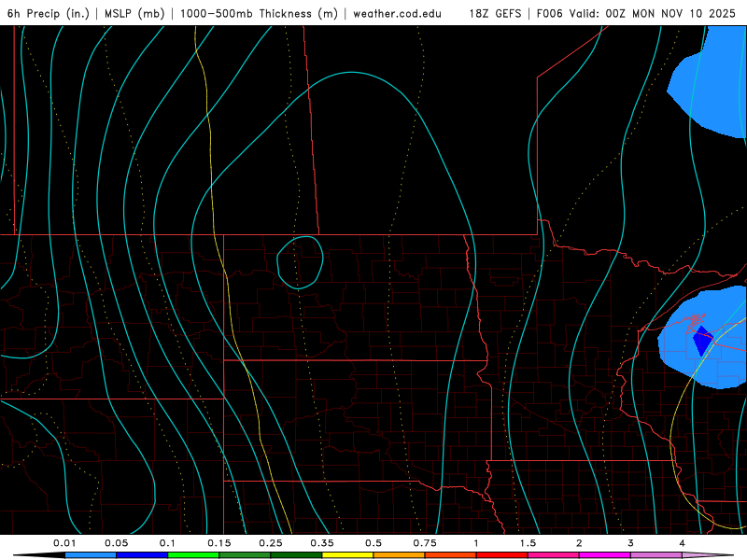Click the bright green 0.1 inch color swatch
The image size is (747, 560).
193,555
